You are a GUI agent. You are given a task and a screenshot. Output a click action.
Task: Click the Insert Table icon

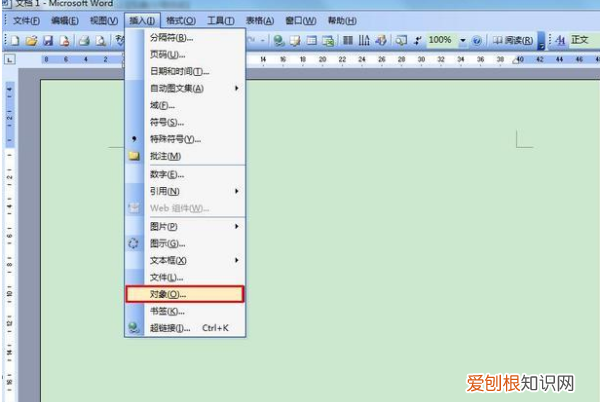tap(312, 41)
